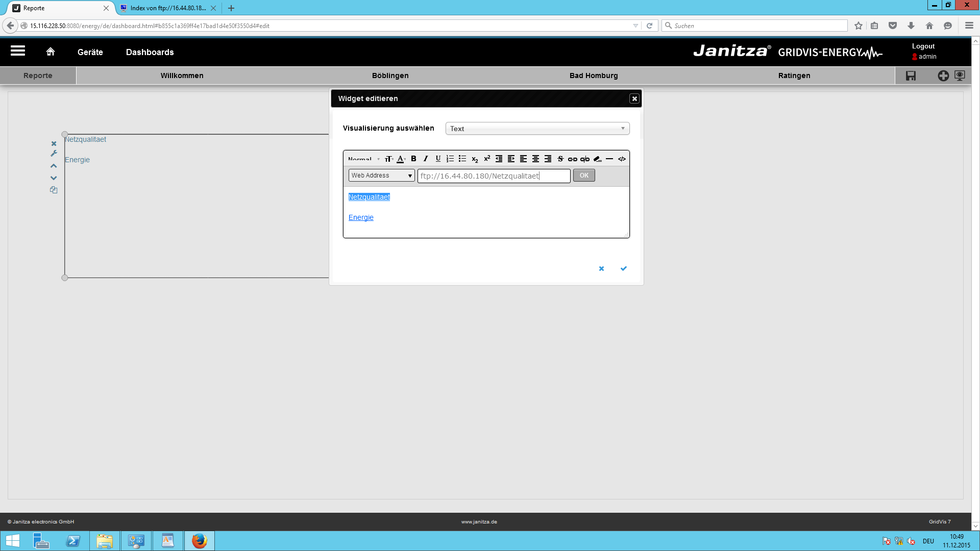Center align the text

[x=535, y=159]
